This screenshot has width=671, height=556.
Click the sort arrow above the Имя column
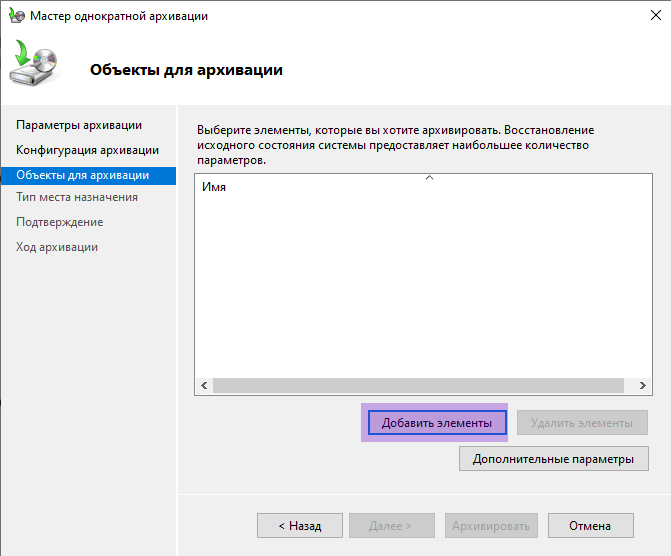click(x=430, y=178)
